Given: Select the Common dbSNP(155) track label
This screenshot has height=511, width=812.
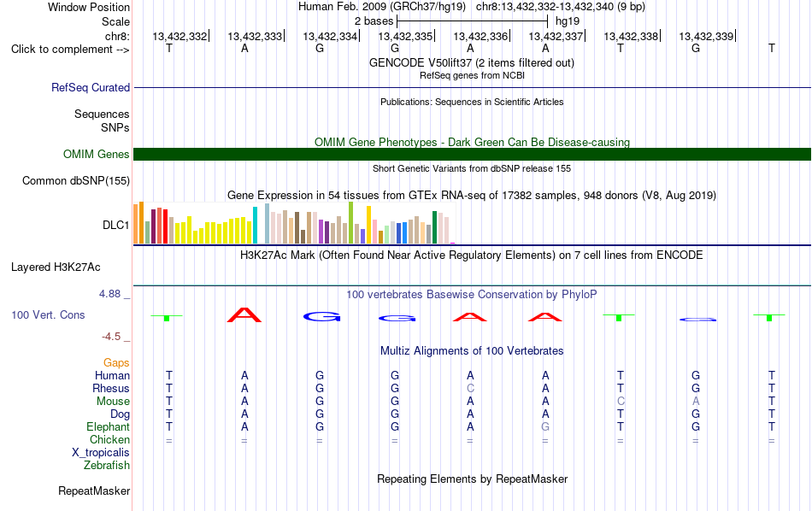Looking at the screenshot, I should tap(75, 180).
